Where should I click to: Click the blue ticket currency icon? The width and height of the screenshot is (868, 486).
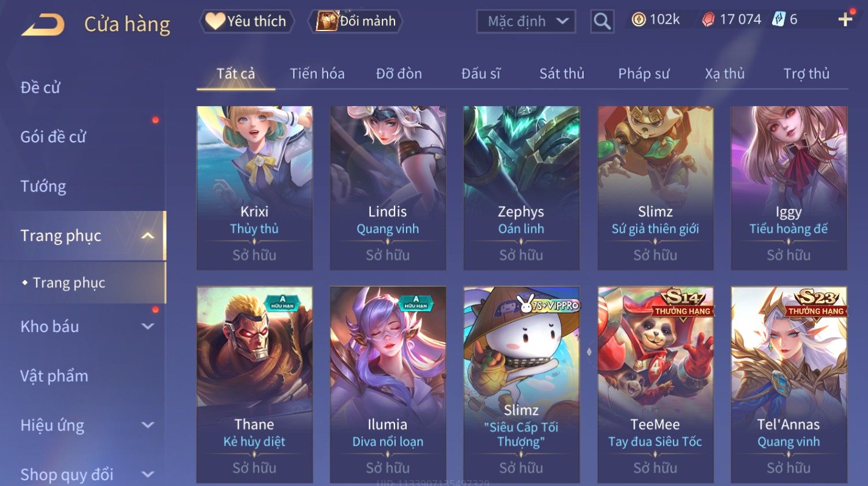click(779, 20)
